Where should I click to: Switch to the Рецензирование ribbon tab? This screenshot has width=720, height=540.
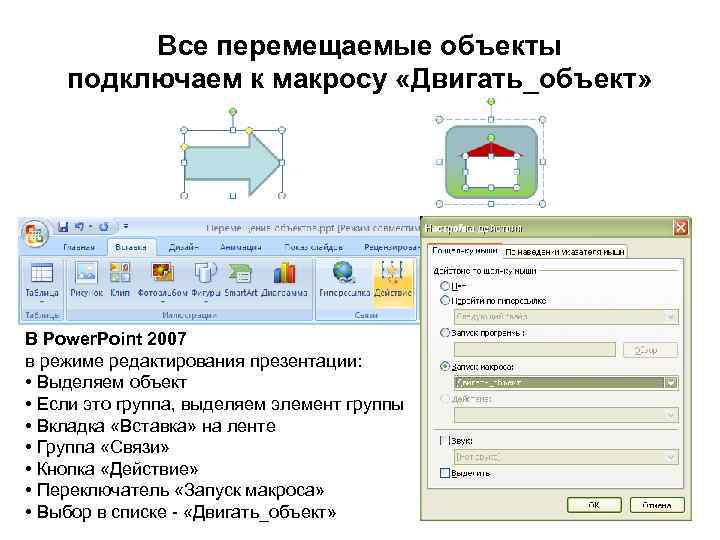(390, 247)
